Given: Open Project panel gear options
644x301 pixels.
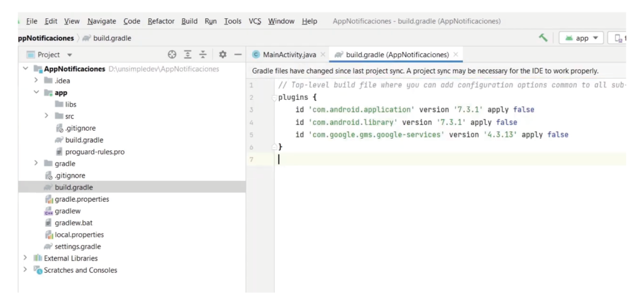Looking at the screenshot, I should click(222, 55).
